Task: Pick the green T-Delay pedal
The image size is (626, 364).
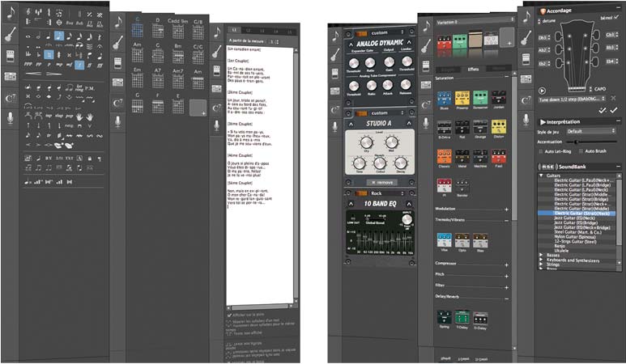Action: point(462,319)
